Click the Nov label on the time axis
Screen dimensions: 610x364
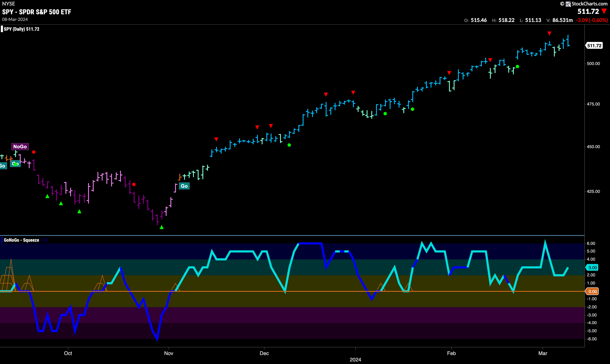point(169,353)
